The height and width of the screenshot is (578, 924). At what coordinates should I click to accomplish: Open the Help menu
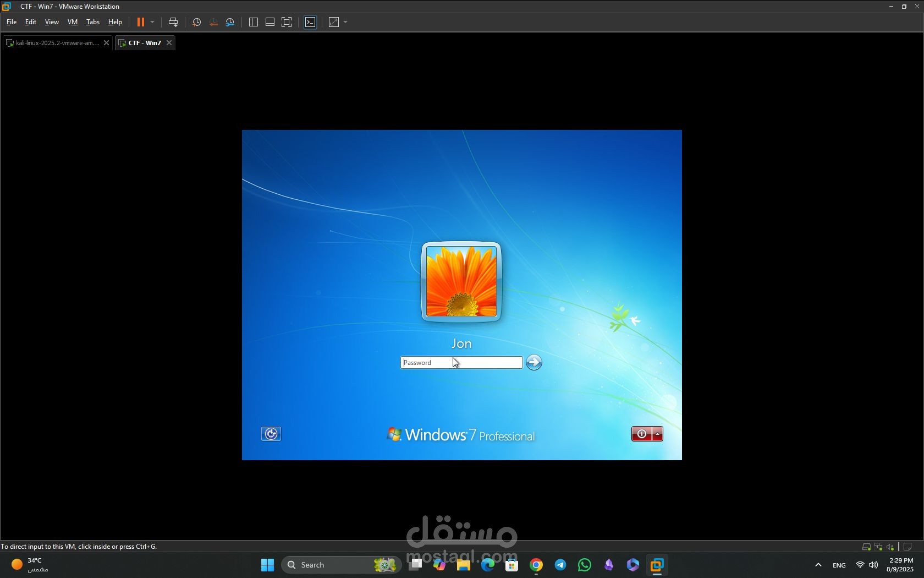tap(115, 22)
